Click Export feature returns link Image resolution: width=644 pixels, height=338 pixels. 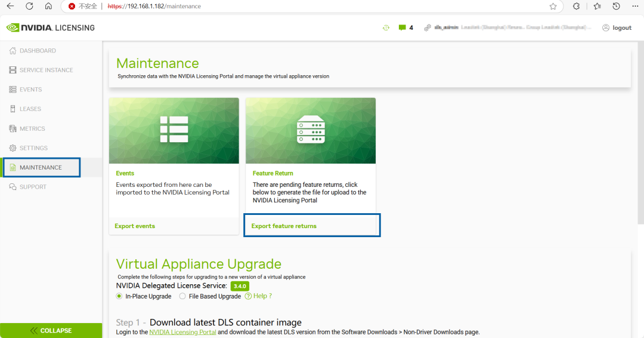[284, 226]
